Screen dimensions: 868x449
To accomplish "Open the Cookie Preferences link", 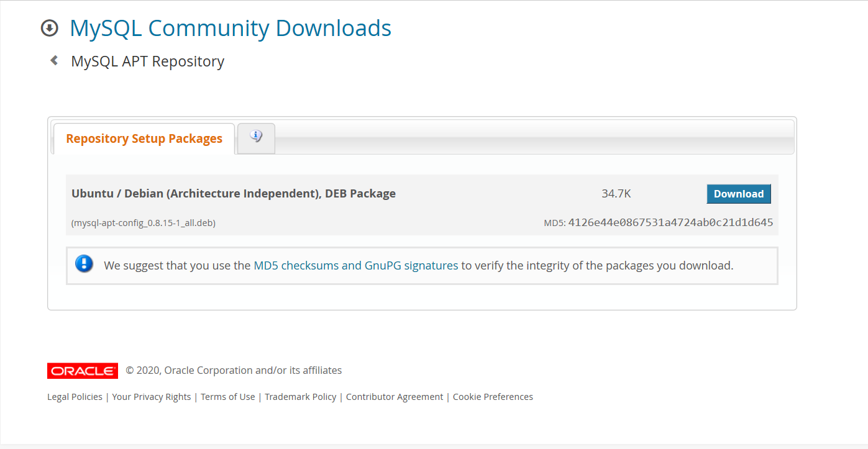I will click(x=493, y=397).
